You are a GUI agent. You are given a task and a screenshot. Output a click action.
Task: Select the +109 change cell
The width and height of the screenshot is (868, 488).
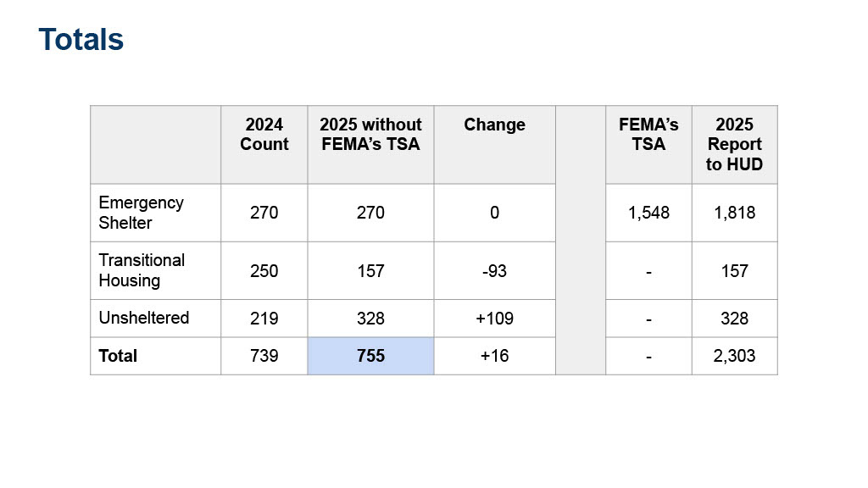494,319
